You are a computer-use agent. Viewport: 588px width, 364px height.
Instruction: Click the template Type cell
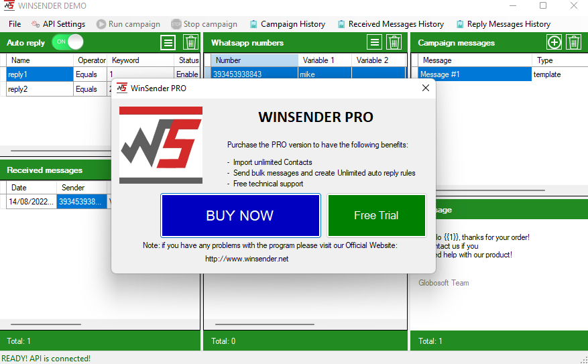click(x=559, y=74)
